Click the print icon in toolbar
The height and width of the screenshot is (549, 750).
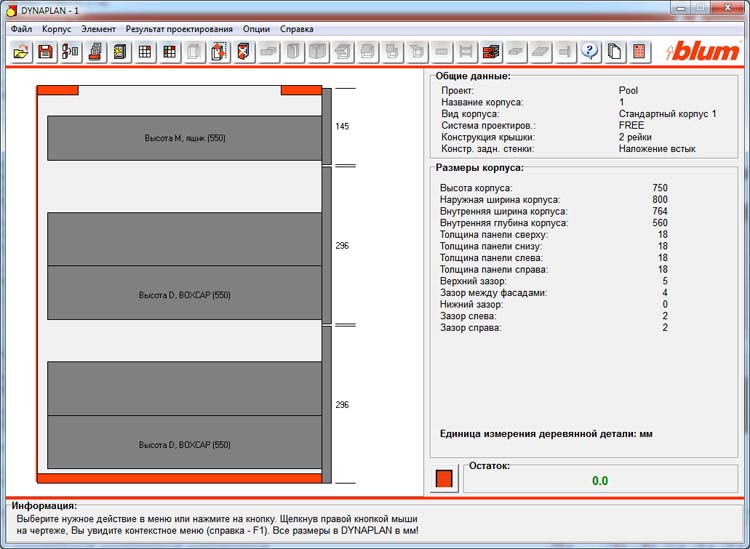coord(95,51)
